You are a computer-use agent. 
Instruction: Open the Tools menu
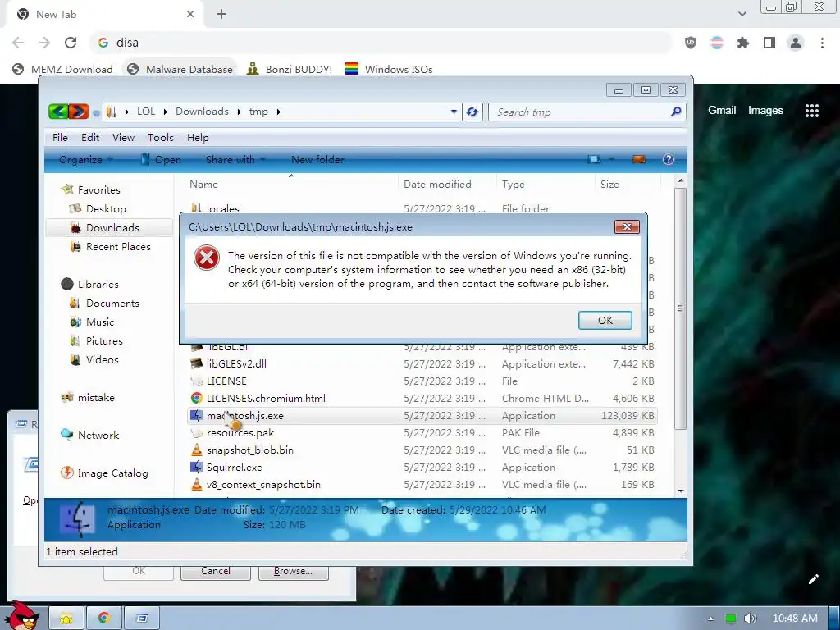pyautogui.click(x=161, y=138)
